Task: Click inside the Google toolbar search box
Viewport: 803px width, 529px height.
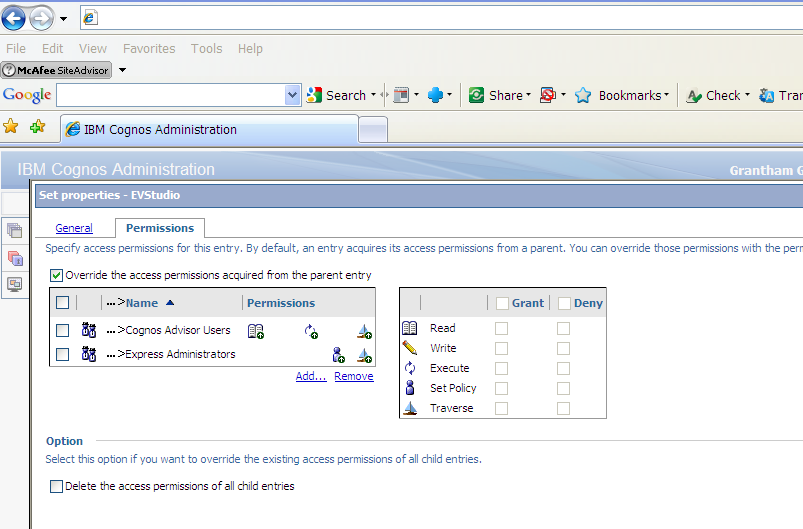Action: click(x=171, y=95)
